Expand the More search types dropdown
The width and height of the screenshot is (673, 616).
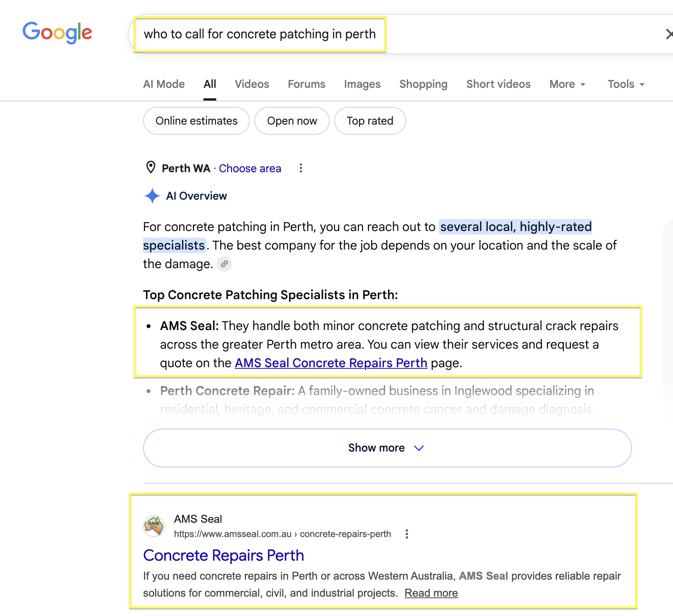pos(567,84)
